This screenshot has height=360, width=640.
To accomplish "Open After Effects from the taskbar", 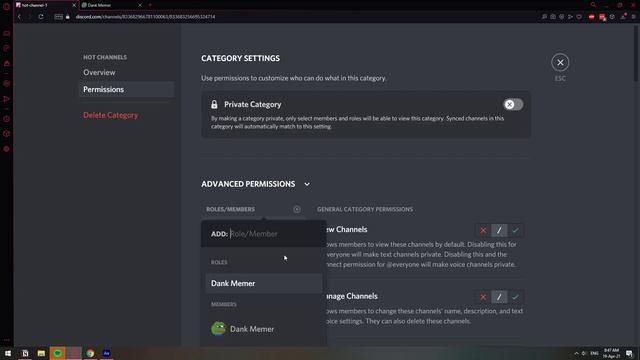I will tap(107, 353).
